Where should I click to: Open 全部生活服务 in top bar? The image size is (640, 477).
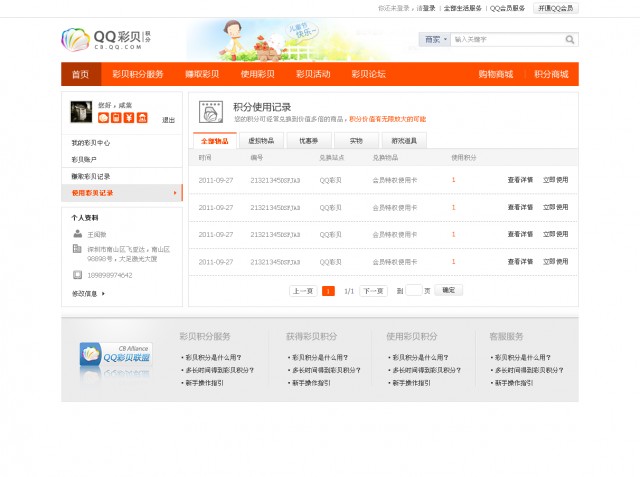[x=462, y=8]
